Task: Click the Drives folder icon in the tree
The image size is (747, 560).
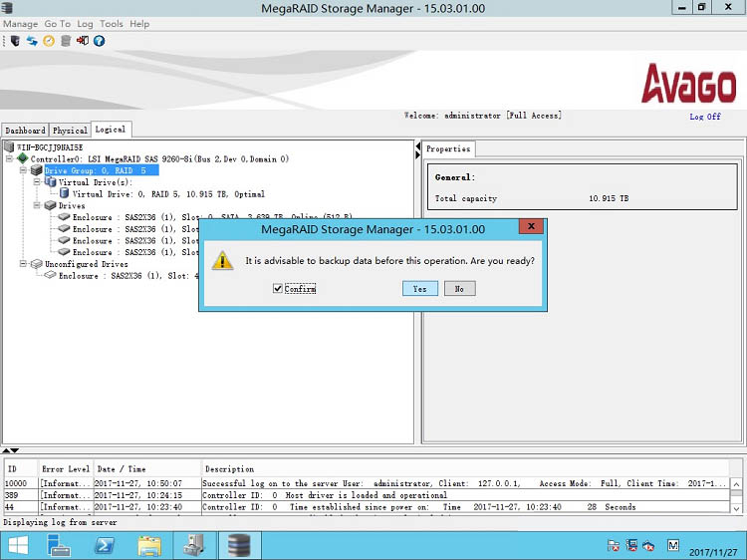Action: click(x=51, y=205)
